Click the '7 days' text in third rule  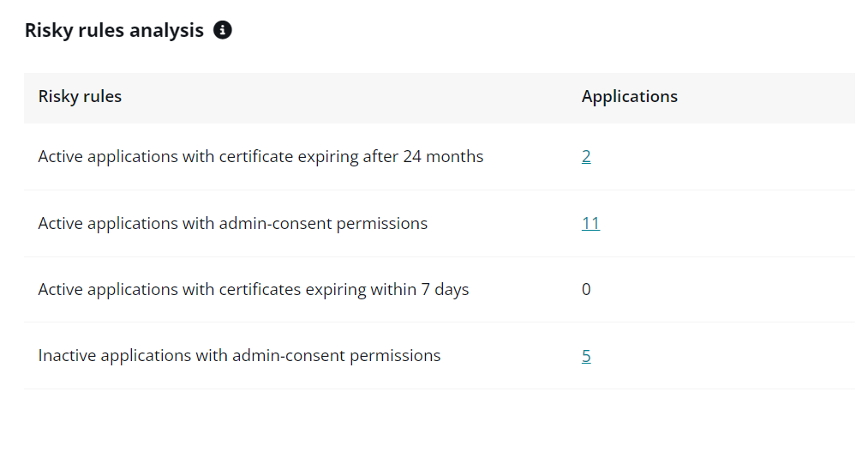point(445,290)
